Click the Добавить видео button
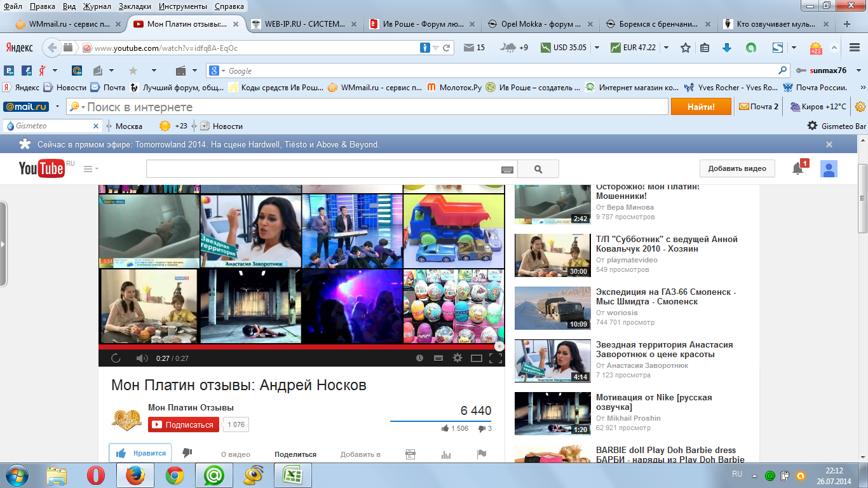The height and width of the screenshot is (488, 868). coord(737,168)
